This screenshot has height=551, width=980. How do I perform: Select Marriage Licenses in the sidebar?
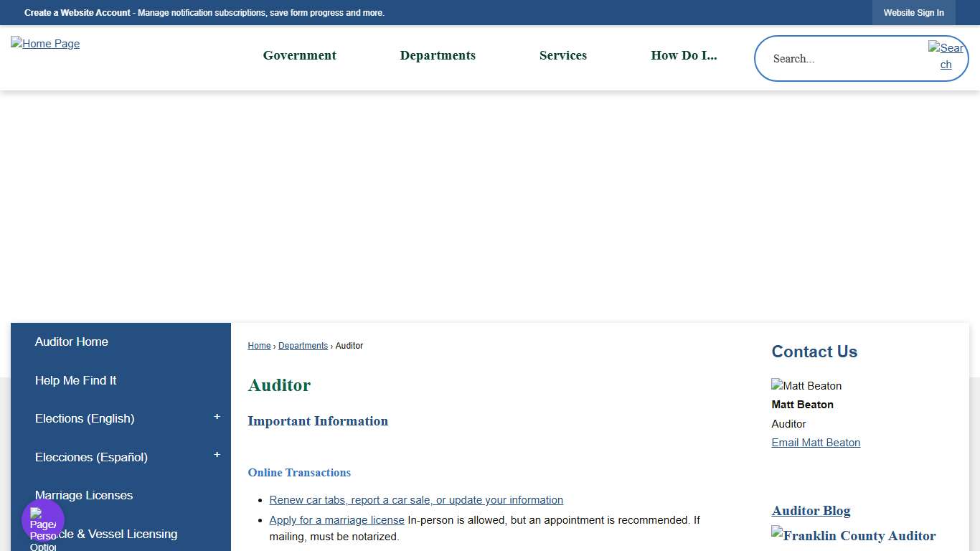(x=83, y=495)
